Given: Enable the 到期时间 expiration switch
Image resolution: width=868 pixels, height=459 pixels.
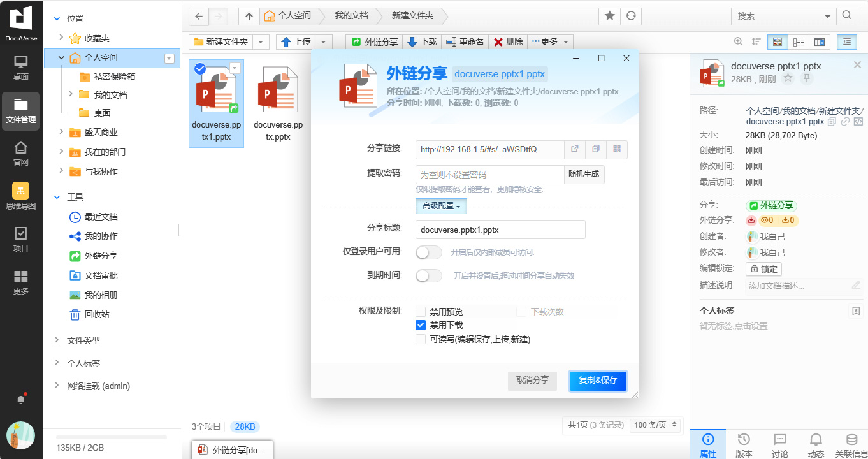Looking at the screenshot, I should [x=428, y=276].
